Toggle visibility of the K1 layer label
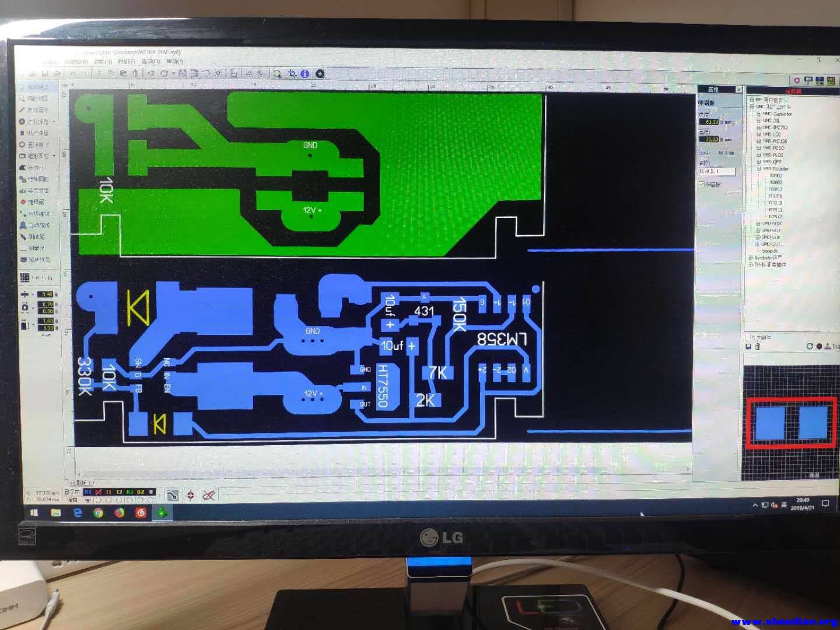This screenshot has height=630, width=840. [x=88, y=492]
